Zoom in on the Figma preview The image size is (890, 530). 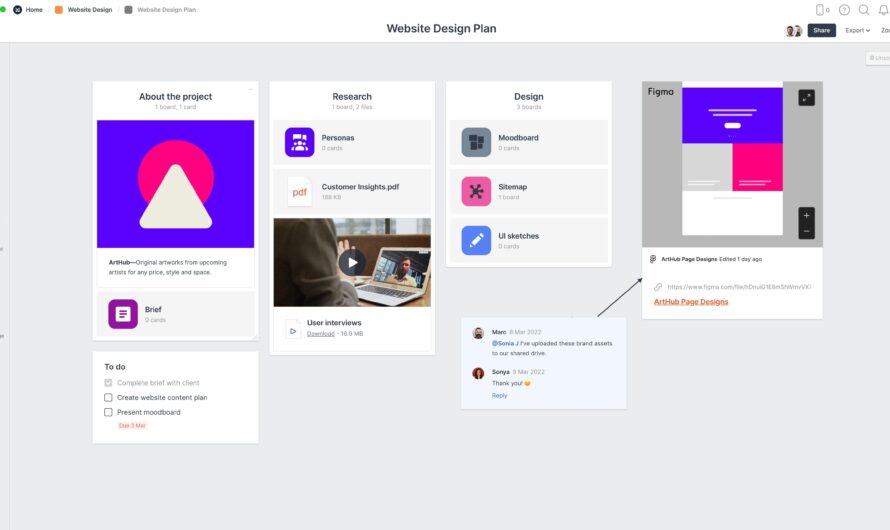pos(807,216)
